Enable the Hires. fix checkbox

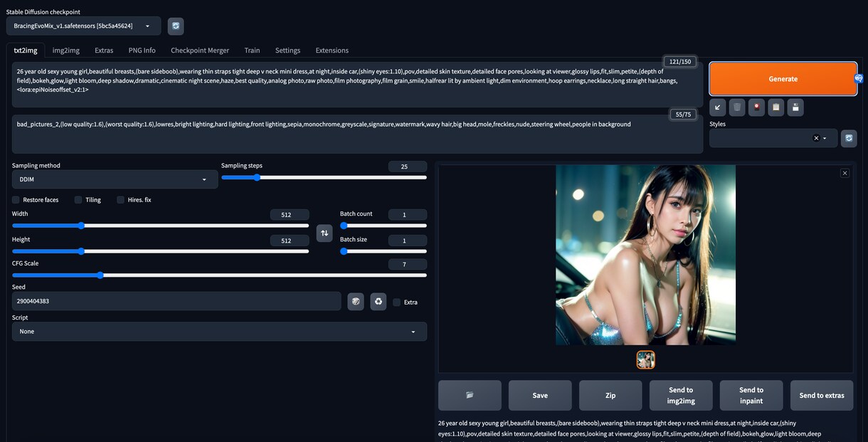(121, 200)
